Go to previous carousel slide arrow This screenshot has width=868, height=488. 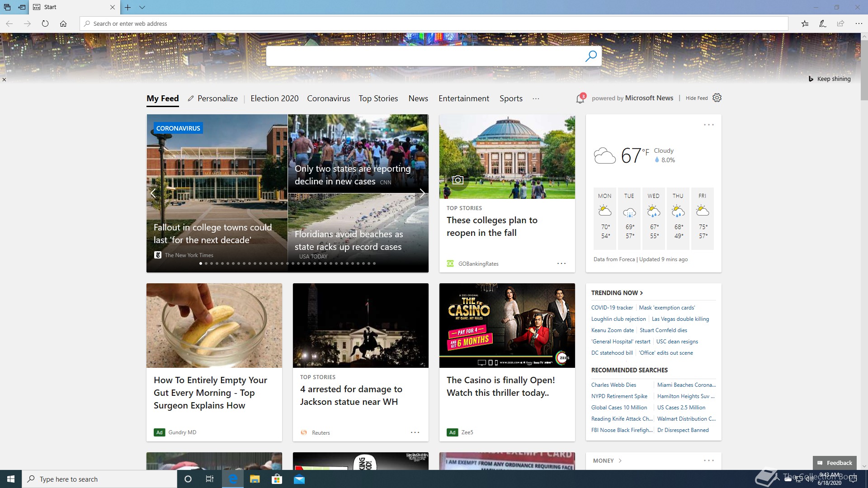tap(153, 193)
